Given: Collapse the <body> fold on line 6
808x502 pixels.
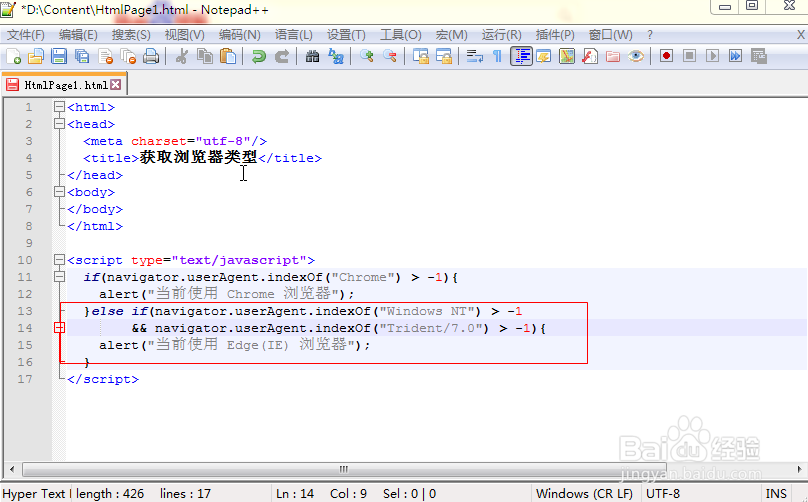Looking at the screenshot, I should 59,192.
